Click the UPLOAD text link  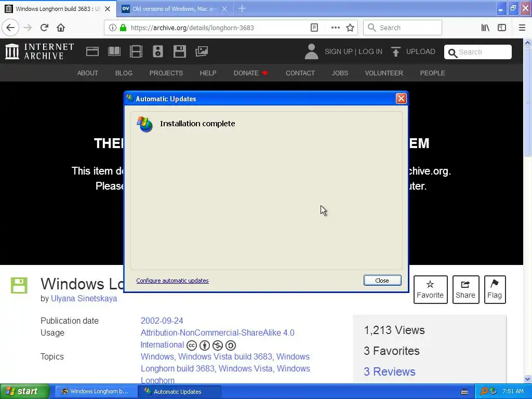click(420, 51)
